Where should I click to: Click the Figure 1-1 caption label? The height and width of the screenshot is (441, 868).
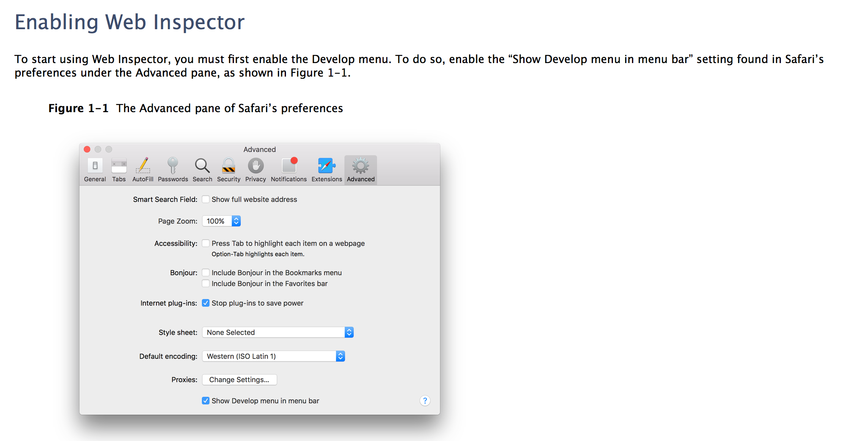(x=78, y=108)
